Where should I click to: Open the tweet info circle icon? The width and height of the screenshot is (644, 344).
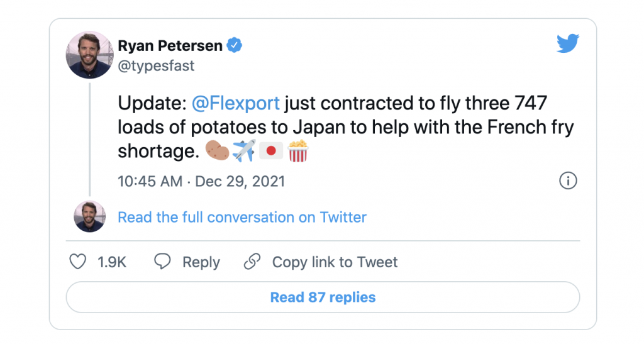pos(568,181)
